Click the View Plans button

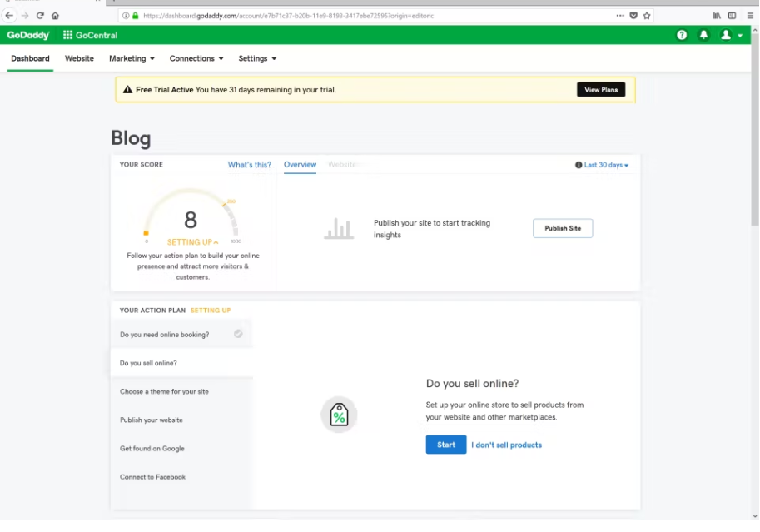tap(600, 90)
